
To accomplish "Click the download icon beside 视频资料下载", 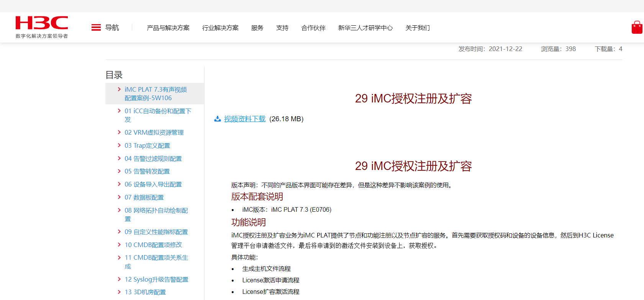I will point(218,119).
